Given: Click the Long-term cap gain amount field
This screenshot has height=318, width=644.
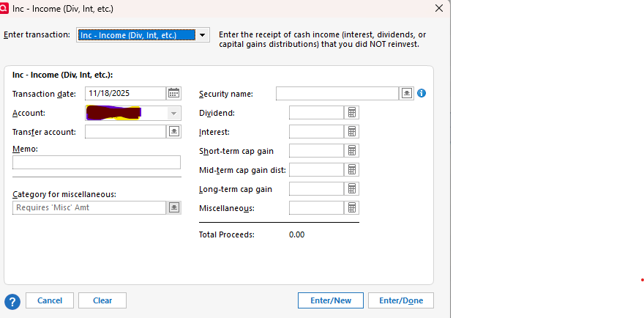Looking at the screenshot, I should (x=317, y=189).
